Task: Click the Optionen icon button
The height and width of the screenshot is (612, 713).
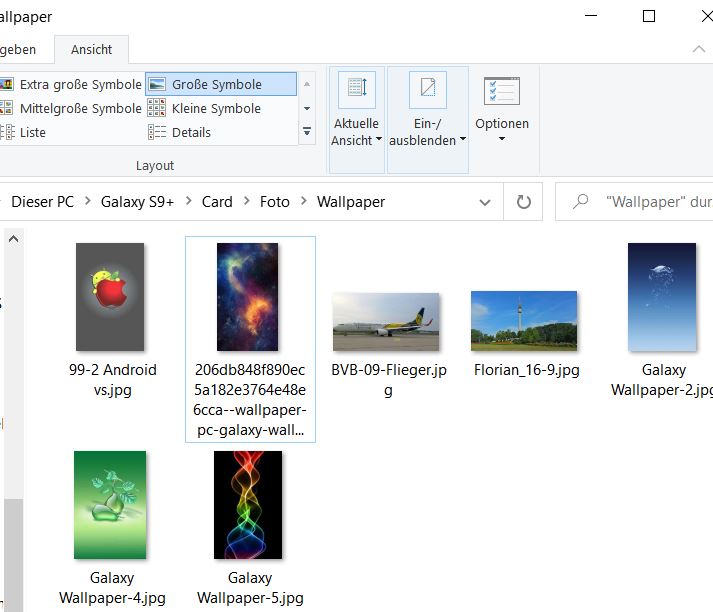Action: (x=502, y=91)
